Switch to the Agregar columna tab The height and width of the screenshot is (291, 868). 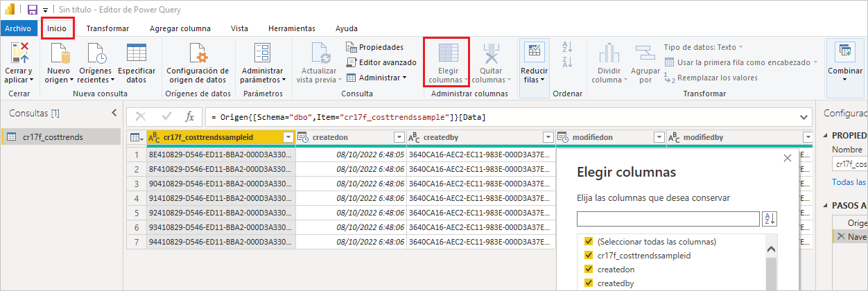[x=180, y=28]
